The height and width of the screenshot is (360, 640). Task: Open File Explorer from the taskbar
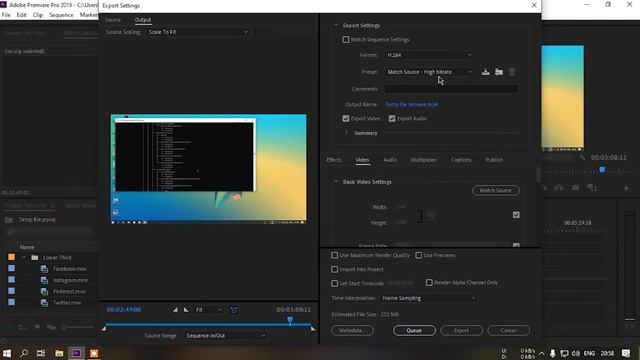[59, 353]
